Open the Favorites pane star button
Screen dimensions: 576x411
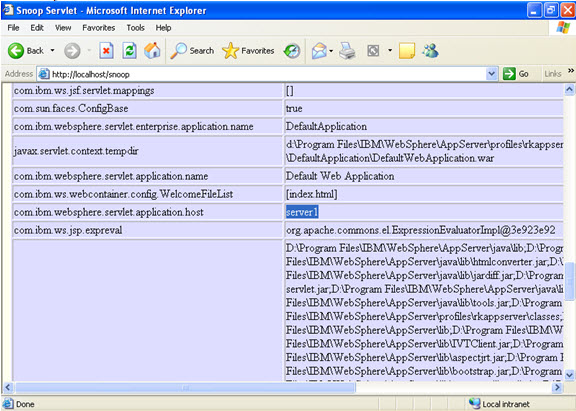tap(248, 51)
